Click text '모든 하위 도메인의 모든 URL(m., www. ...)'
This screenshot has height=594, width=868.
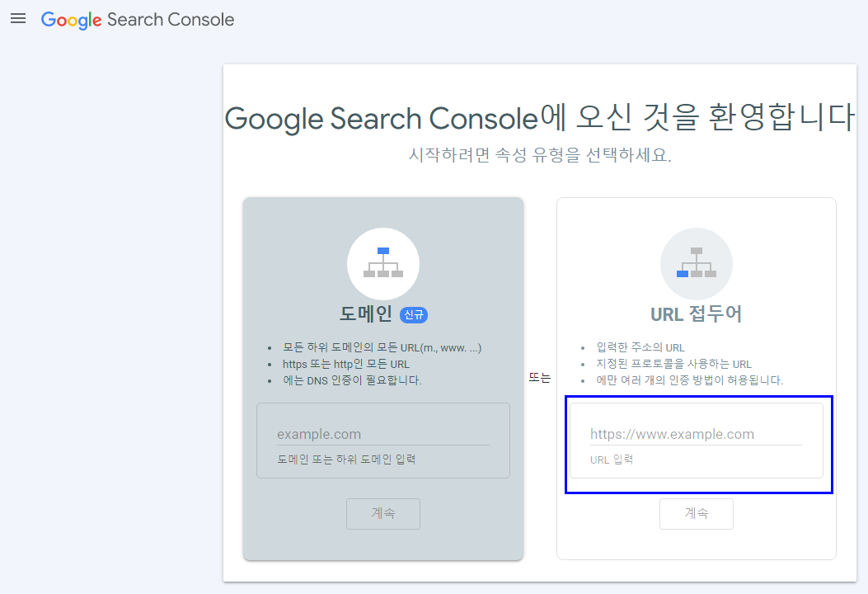[382, 348]
